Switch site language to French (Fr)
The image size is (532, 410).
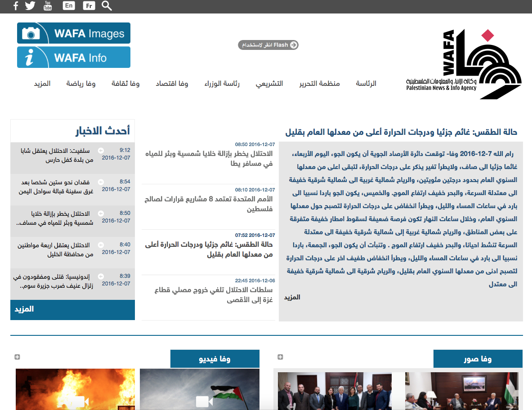89,6
